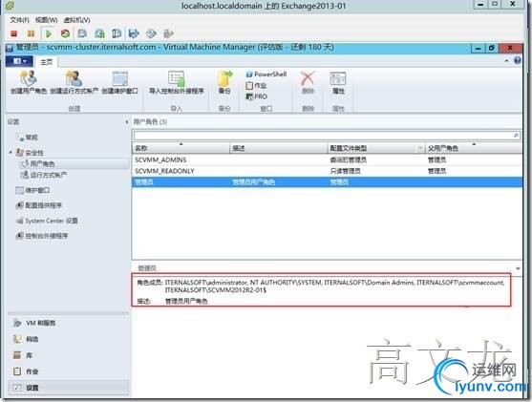Click the take snapshot icon in VM toolbar

pyautogui.click(x=82, y=33)
